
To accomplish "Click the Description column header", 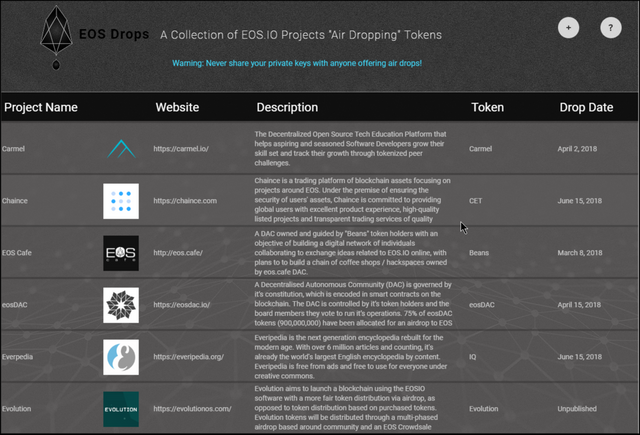I will tap(287, 107).
